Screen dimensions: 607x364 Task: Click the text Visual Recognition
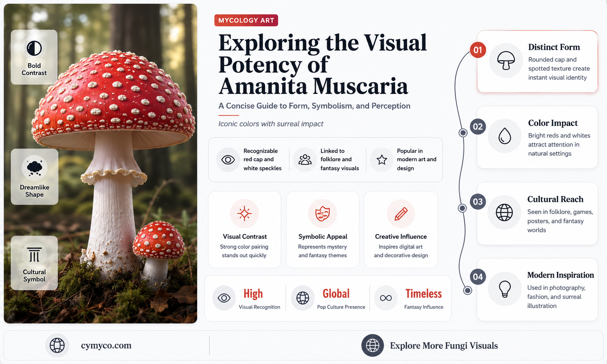(259, 307)
